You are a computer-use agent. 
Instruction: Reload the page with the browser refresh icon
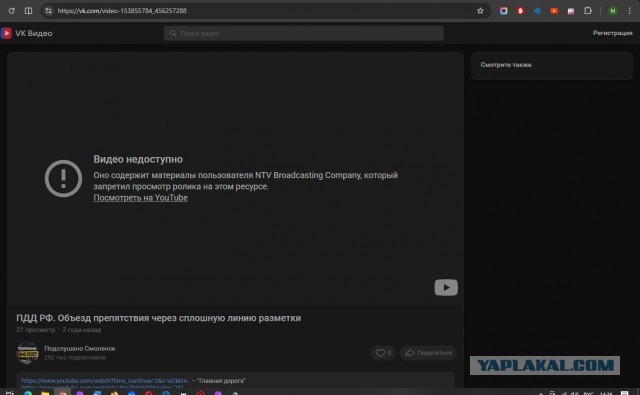pos(11,11)
